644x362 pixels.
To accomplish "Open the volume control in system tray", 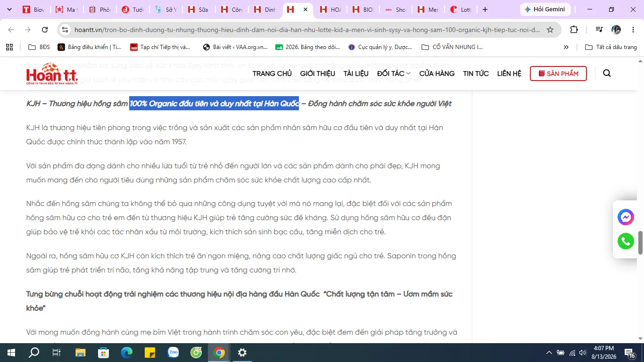I will 583,353.
